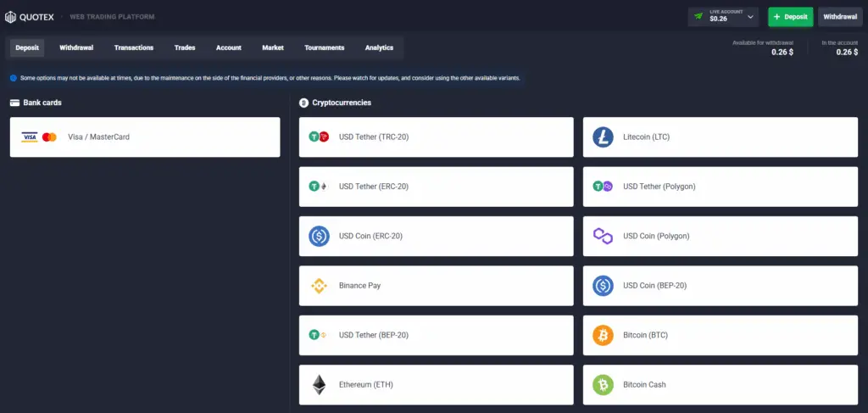Select USD Coin (BEP-20) option
This screenshot has width=868, height=413.
click(721, 286)
